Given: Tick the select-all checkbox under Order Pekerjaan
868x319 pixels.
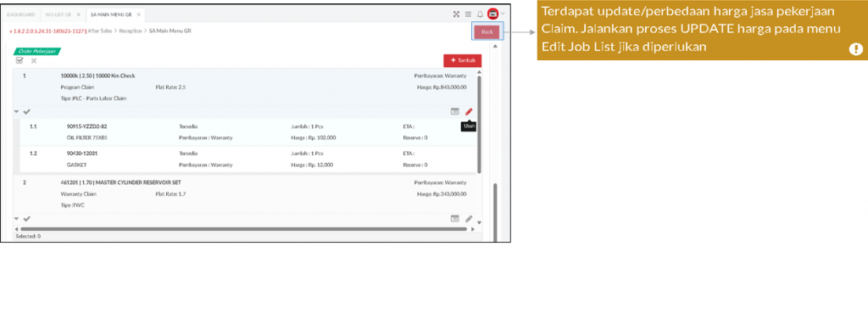Looking at the screenshot, I should coord(20,60).
